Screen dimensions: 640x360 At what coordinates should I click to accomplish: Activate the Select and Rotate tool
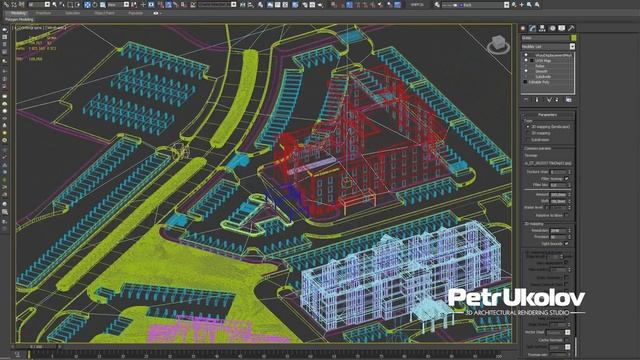[95, 4]
